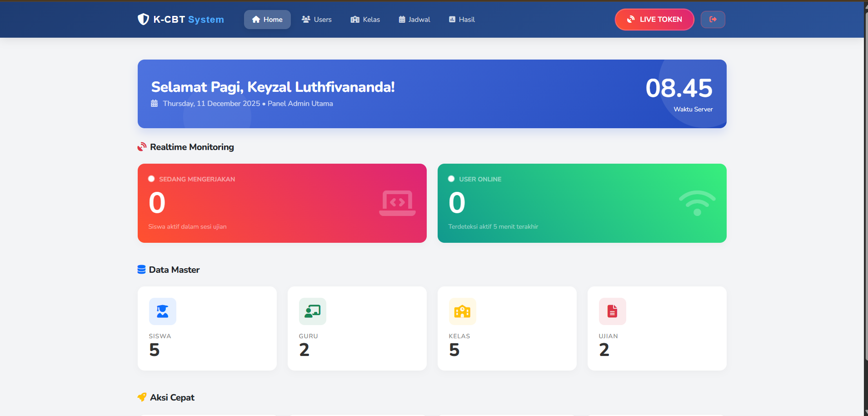
Task: Click the Sedang Mengerjakan status dot
Action: point(151,179)
